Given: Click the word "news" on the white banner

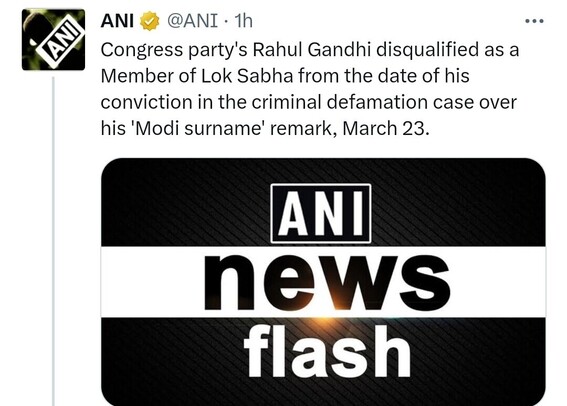Looking at the screenshot, I should [x=327, y=282].
